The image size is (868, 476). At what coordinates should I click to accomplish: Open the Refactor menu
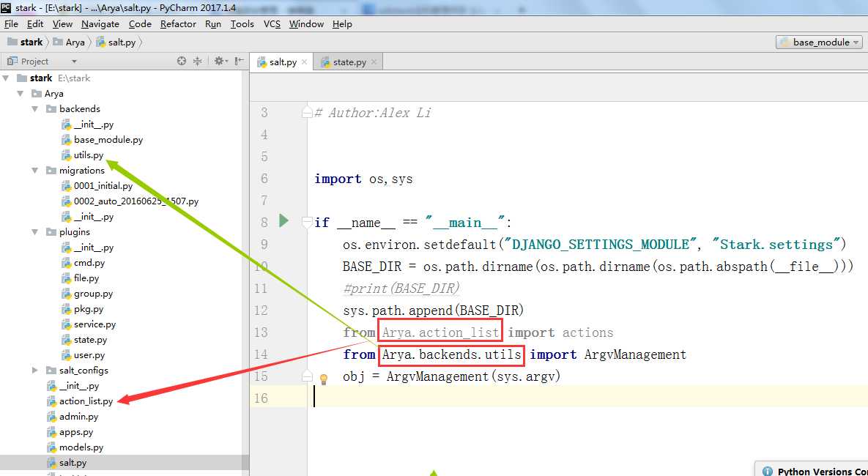[178, 23]
